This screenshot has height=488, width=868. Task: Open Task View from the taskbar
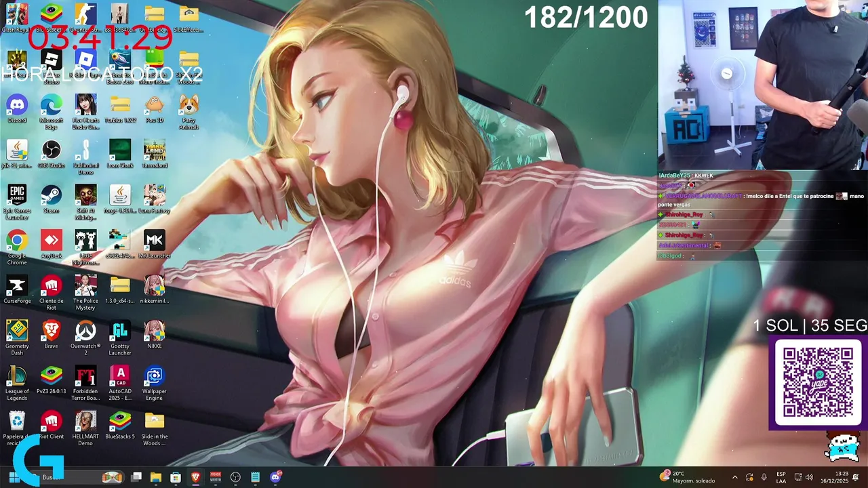coord(136,477)
